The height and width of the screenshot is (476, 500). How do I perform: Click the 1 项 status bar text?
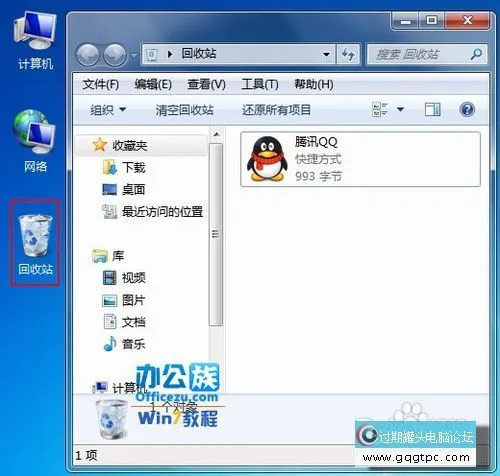pos(86,455)
